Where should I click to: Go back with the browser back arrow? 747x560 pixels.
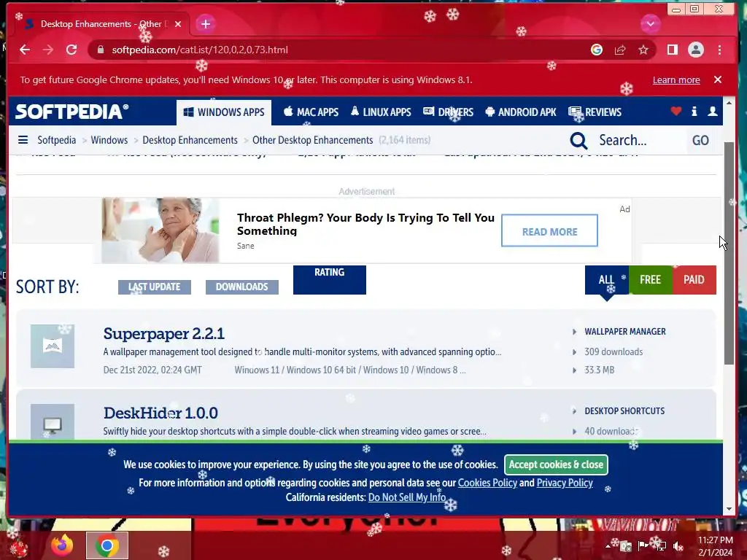tap(25, 50)
